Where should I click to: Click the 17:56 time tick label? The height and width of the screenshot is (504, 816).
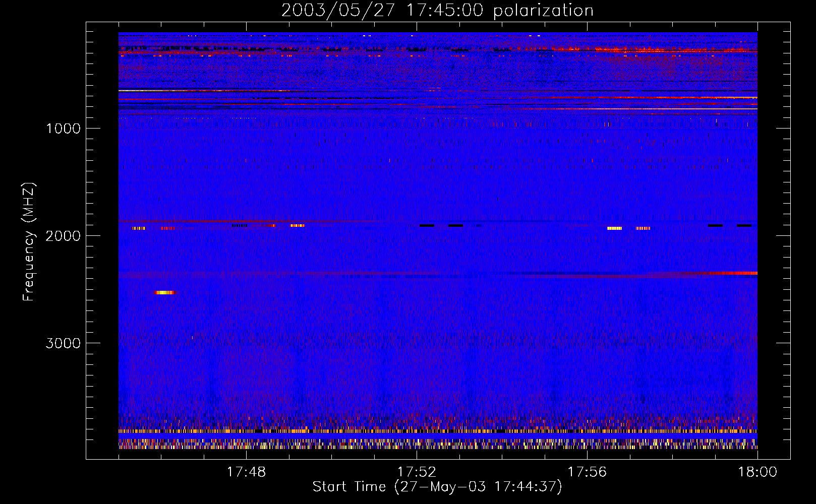coord(587,472)
